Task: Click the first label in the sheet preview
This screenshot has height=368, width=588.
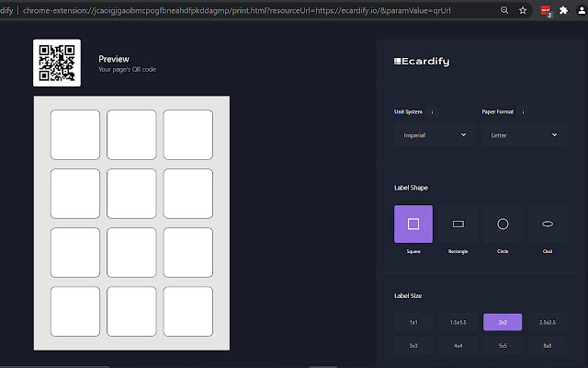Action: coord(75,135)
